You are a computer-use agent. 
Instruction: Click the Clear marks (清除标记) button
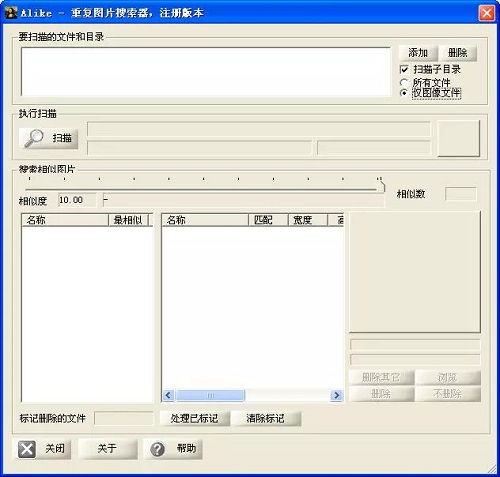coord(266,418)
